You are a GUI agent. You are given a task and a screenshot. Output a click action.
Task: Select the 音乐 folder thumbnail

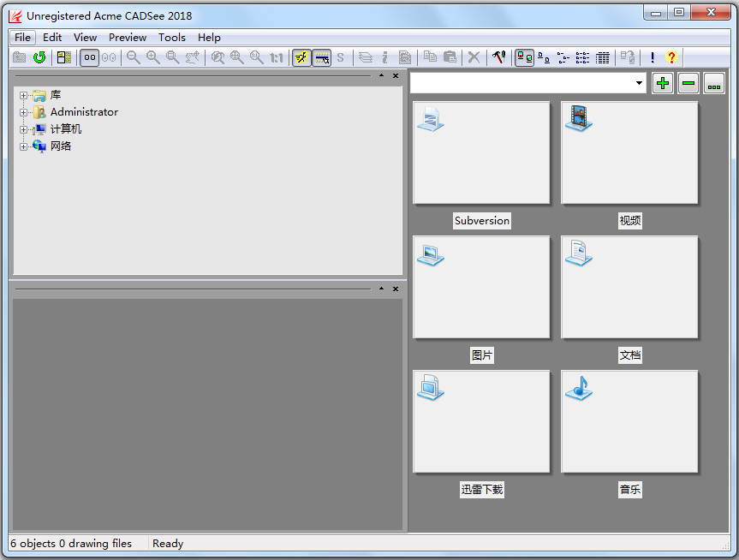pos(629,422)
